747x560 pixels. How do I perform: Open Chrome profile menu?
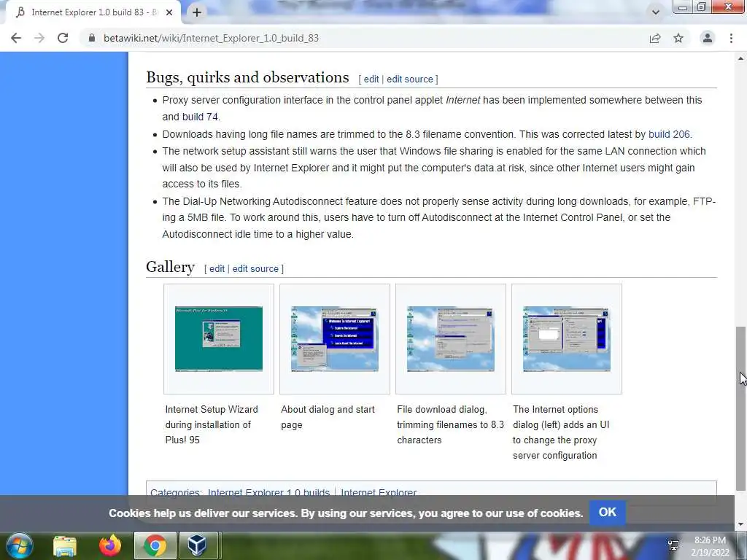click(708, 38)
